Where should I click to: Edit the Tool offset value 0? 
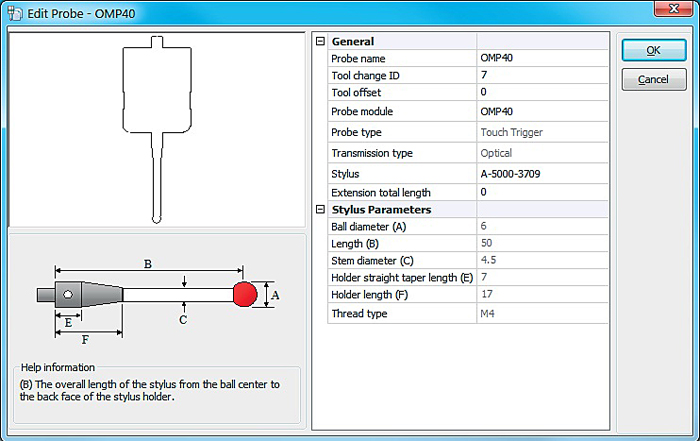(x=542, y=92)
